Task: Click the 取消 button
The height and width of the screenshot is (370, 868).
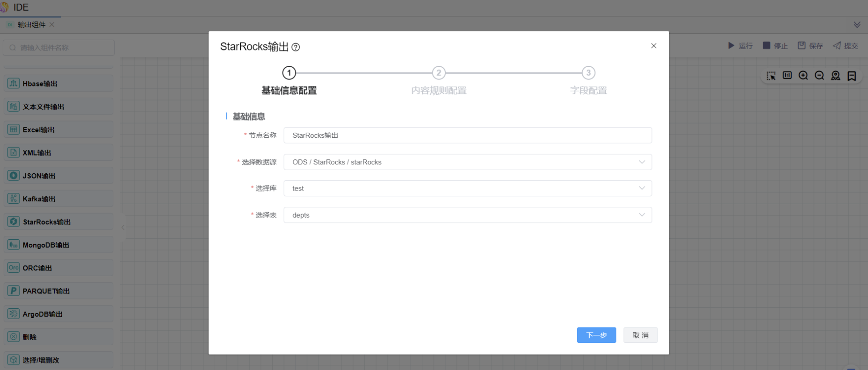Action: pos(640,335)
